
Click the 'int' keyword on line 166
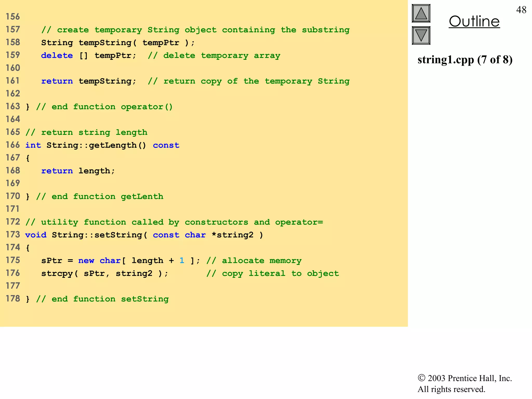[33, 145]
